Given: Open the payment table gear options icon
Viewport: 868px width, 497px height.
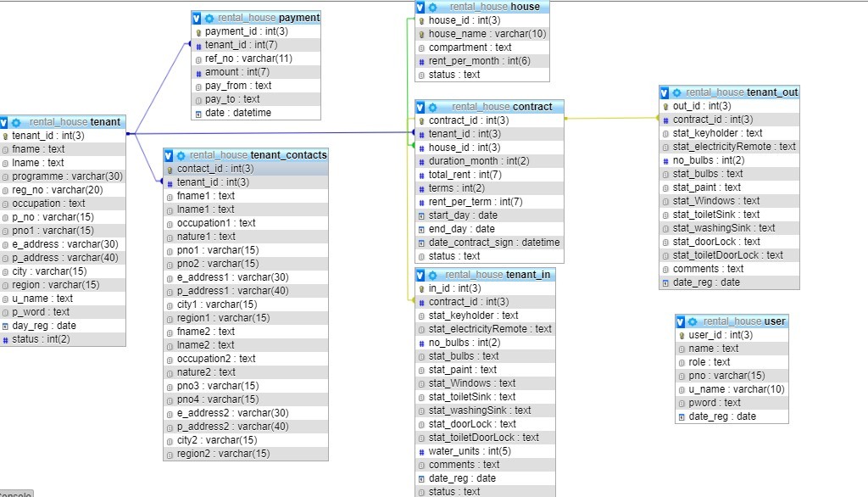Looking at the screenshot, I should pos(209,19).
